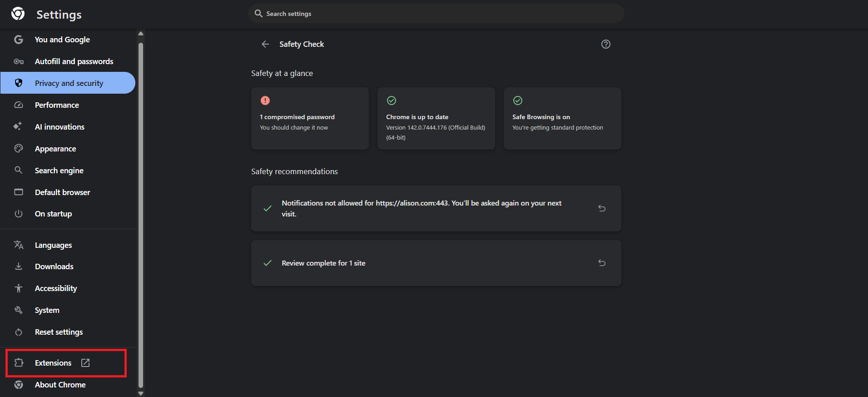
Task: Click the Chrome logo next to Settings
Action: tap(18, 14)
